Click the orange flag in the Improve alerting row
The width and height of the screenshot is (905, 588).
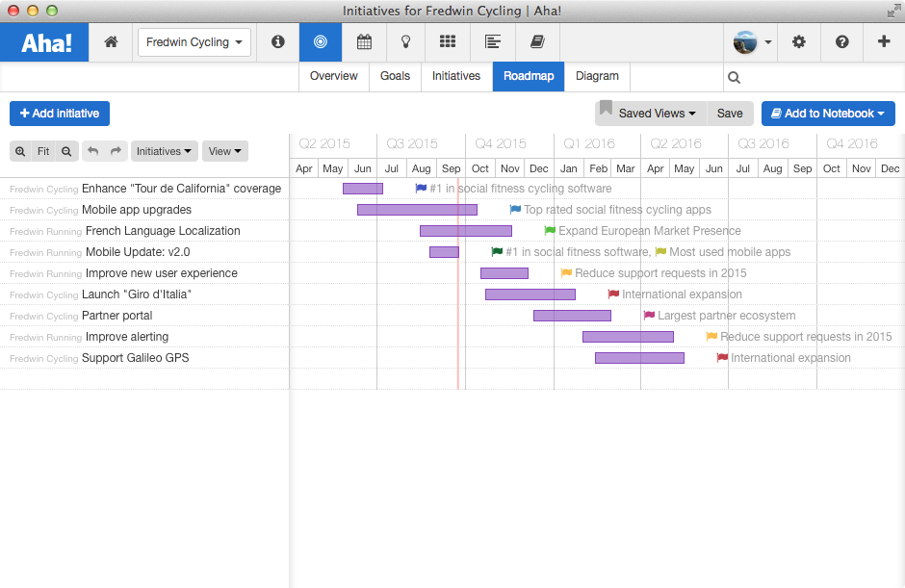pos(711,337)
